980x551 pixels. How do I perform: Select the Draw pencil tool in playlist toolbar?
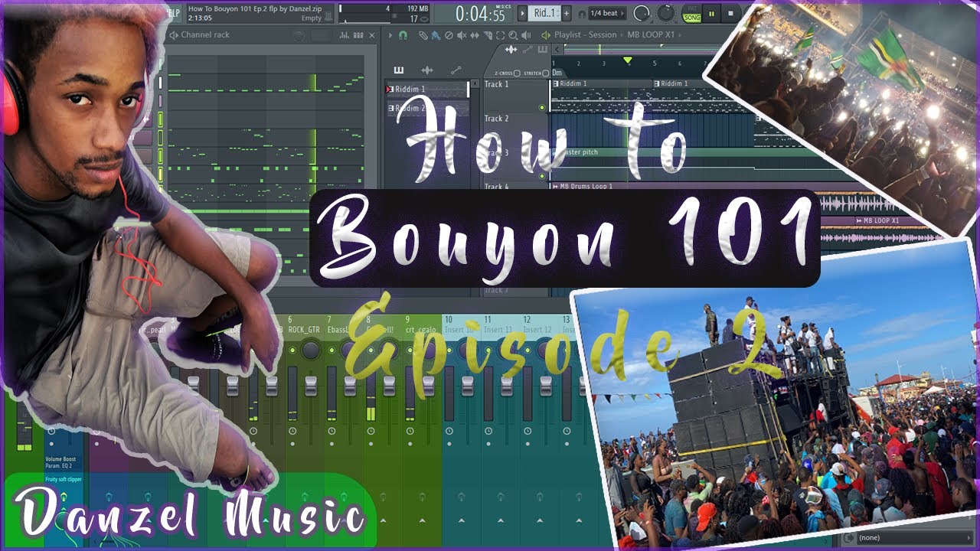(423, 35)
